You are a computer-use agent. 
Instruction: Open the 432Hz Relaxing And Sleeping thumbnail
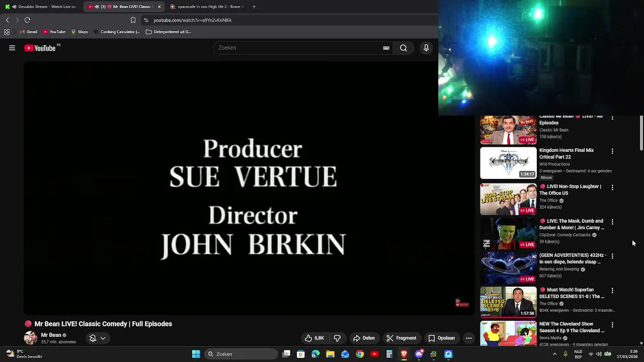coord(508,268)
